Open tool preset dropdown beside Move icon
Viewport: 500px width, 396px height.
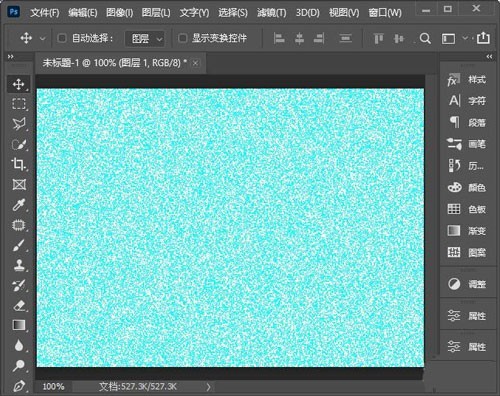[x=42, y=39]
